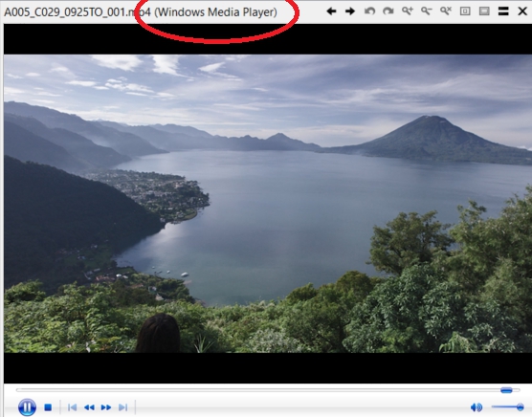Open the hamburger menu with two bars
This screenshot has width=532, height=417.
coord(503,11)
